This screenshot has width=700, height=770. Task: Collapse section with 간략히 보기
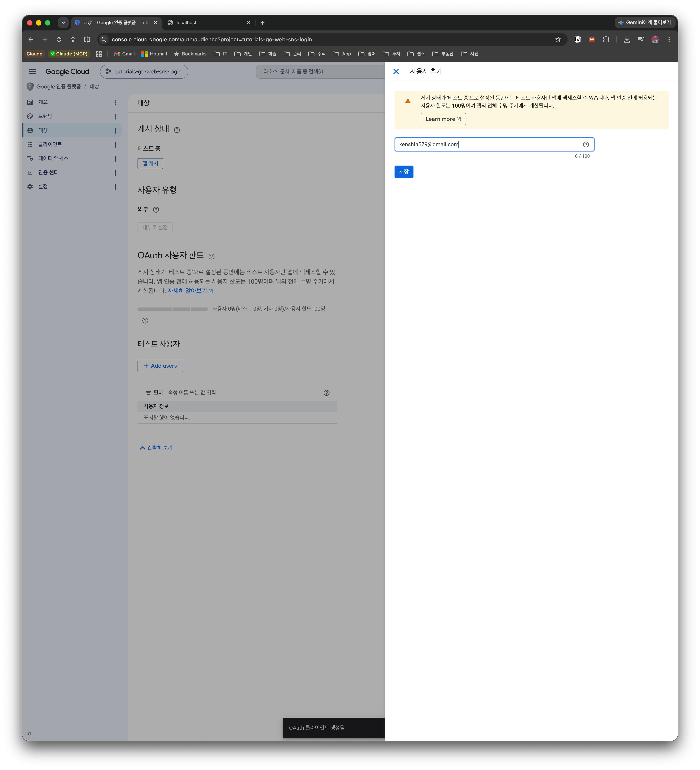156,448
